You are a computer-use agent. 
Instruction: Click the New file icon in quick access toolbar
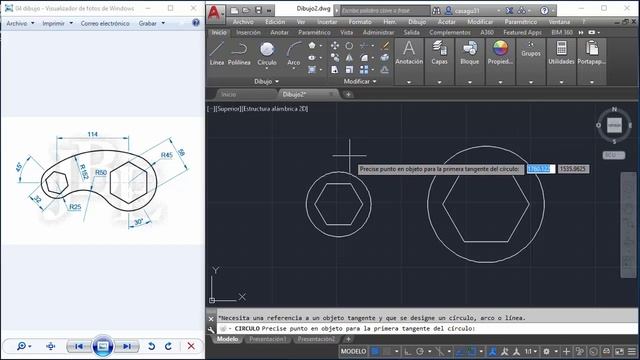click(234, 10)
